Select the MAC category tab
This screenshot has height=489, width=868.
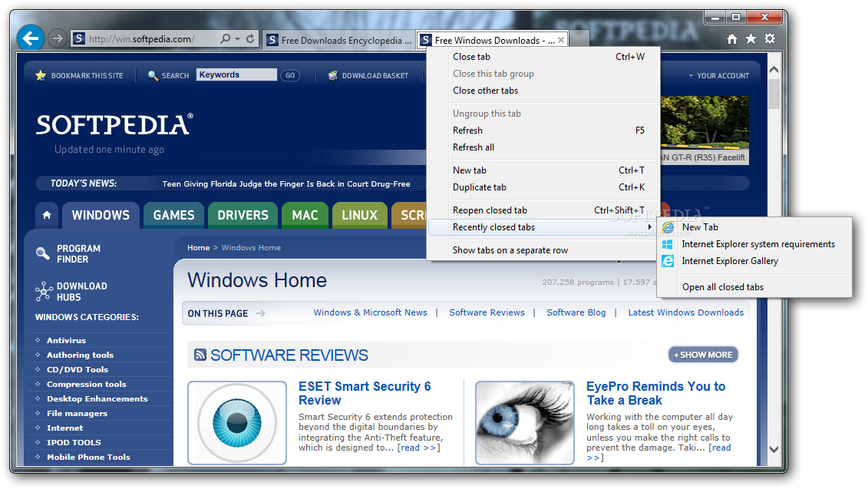(x=305, y=215)
